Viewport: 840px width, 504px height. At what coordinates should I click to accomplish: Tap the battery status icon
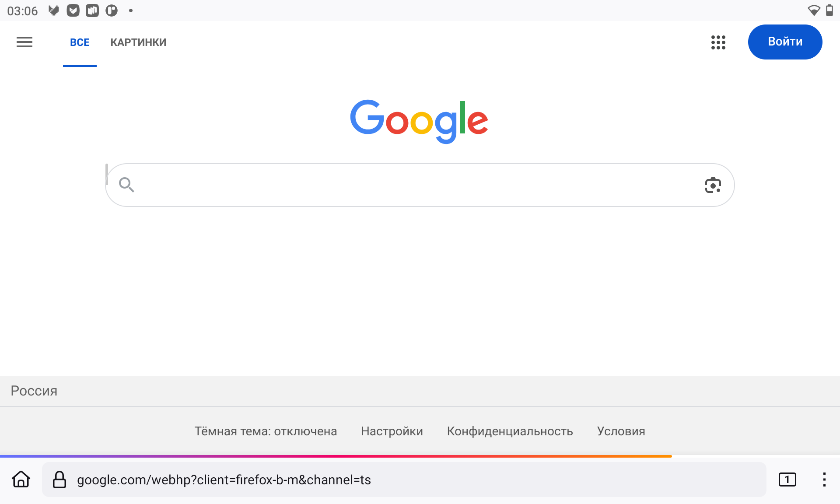[x=829, y=10]
